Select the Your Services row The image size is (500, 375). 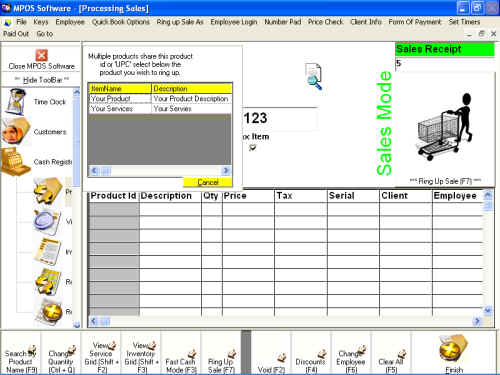(160, 109)
